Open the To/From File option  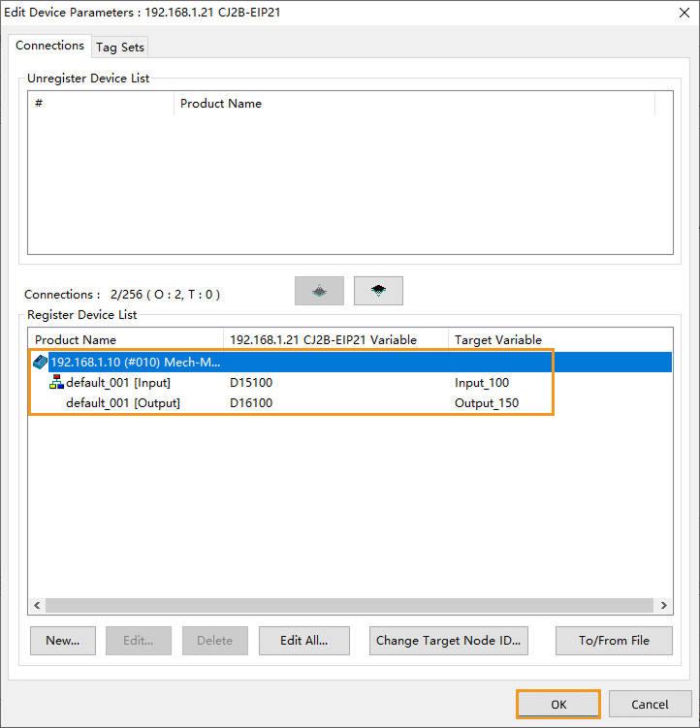(614, 641)
